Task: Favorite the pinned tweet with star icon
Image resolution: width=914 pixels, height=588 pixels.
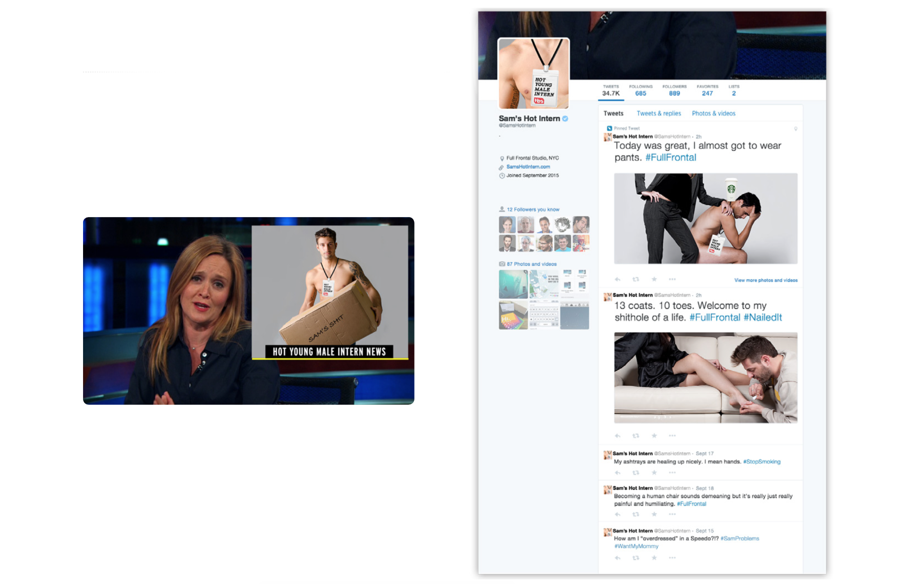Action: (x=654, y=279)
